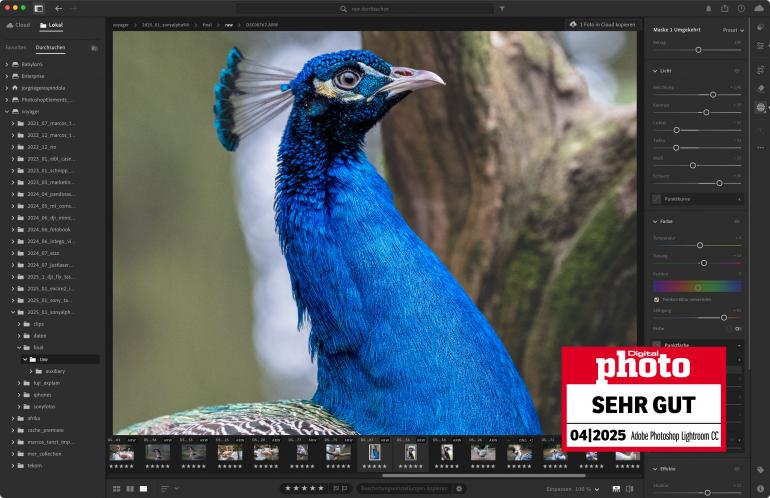Expand the Punktkurve panel arrow
Viewport: 770px width, 498px height.
click(x=739, y=199)
